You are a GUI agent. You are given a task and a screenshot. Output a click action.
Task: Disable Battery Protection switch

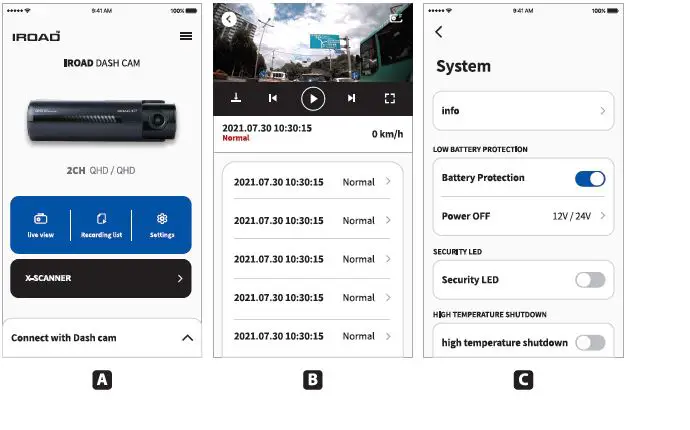pos(590,179)
